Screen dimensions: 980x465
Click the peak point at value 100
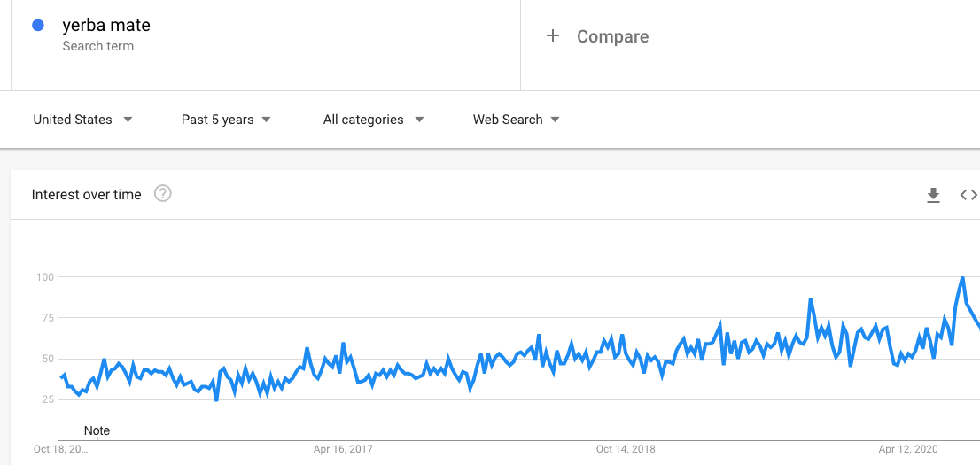[962, 277]
